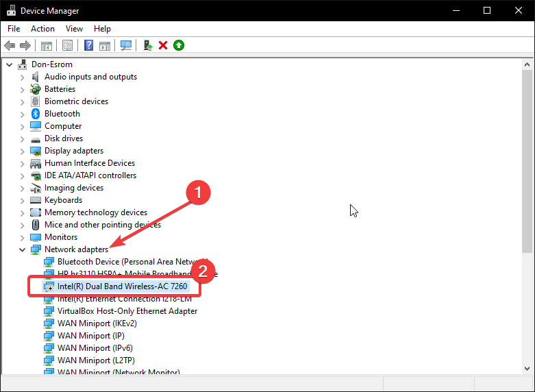
Task: Click the red X Uninstall device icon
Action: pos(163,45)
